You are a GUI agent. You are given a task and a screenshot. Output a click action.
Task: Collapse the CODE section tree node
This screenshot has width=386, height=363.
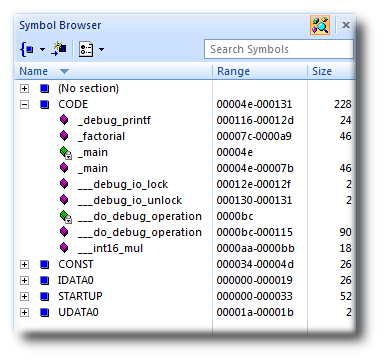click(x=24, y=105)
